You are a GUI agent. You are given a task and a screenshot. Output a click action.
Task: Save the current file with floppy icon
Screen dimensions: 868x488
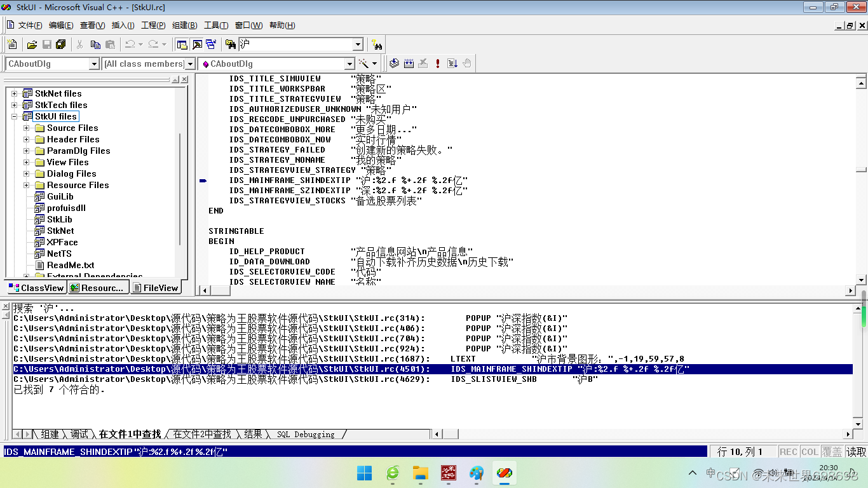[46, 44]
